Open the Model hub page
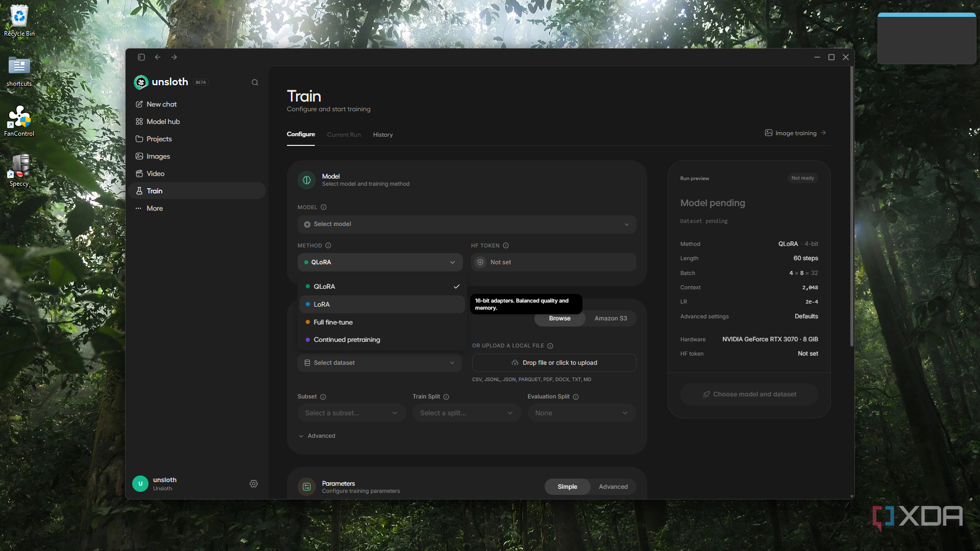The width and height of the screenshot is (980, 551). [x=198, y=121]
